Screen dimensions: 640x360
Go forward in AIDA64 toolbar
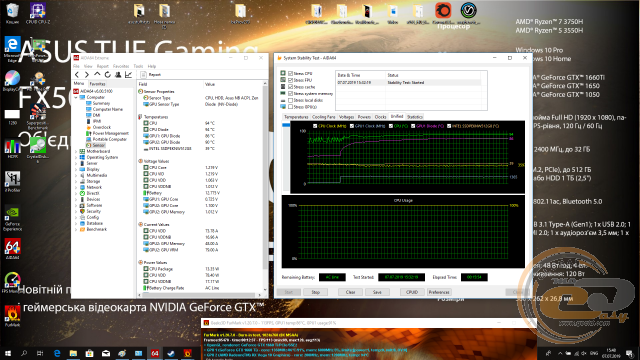pos(87,75)
